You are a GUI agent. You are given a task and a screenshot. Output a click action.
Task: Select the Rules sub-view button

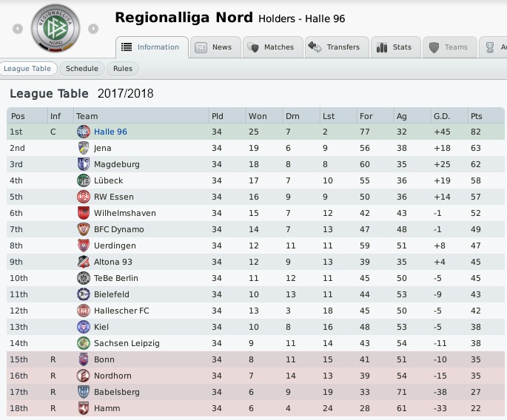click(x=123, y=69)
